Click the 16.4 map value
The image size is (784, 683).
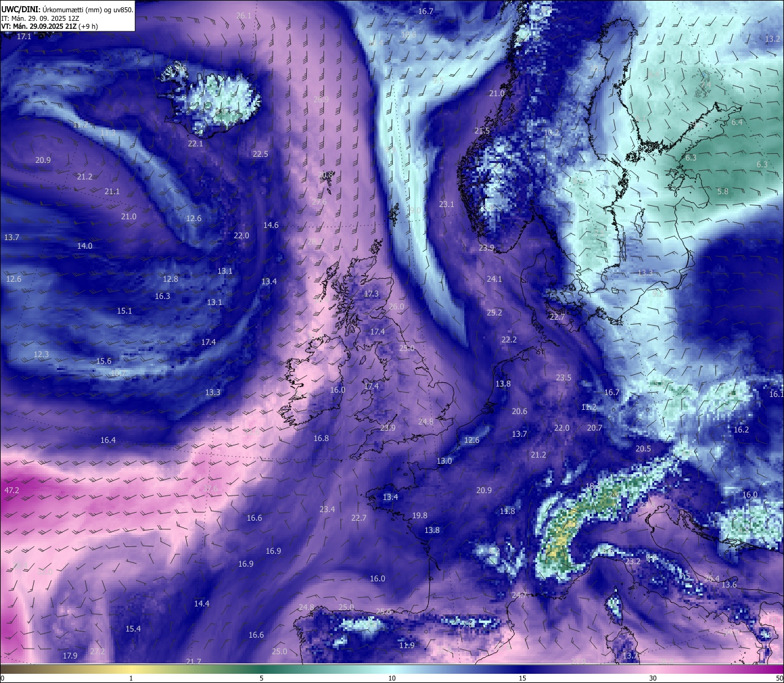point(108,440)
